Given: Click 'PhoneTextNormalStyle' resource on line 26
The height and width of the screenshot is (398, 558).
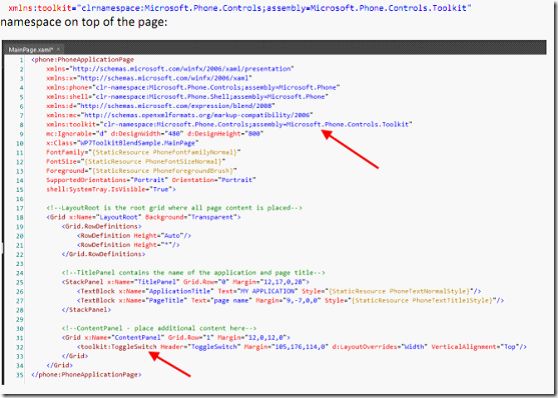Looking at the screenshot, I should (x=428, y=291).
